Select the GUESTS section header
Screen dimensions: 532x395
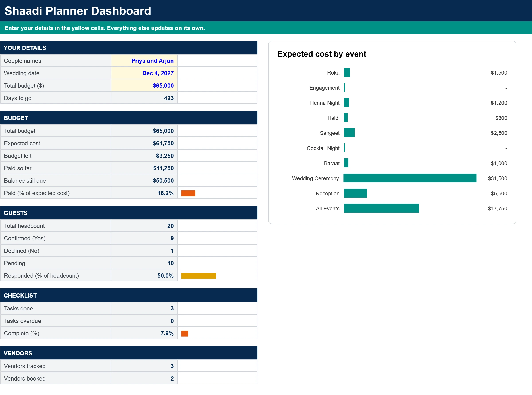[129, 213]
